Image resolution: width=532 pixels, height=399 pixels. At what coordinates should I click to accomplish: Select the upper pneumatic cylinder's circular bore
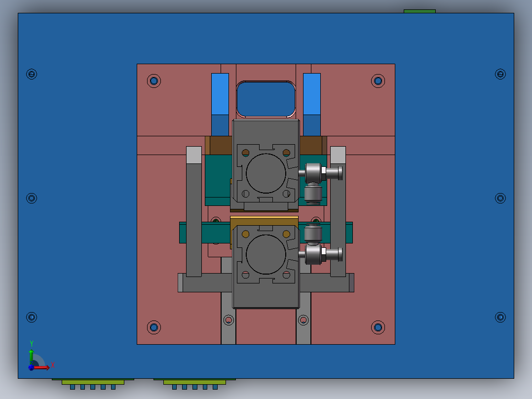(266, 173)
